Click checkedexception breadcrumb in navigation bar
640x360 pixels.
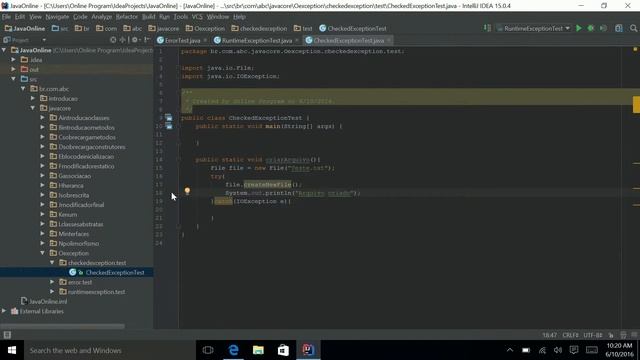(x=259, y=29)
